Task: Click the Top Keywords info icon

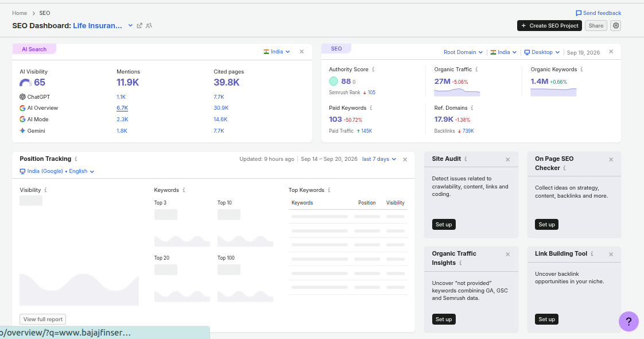Action: click(329, 190)
